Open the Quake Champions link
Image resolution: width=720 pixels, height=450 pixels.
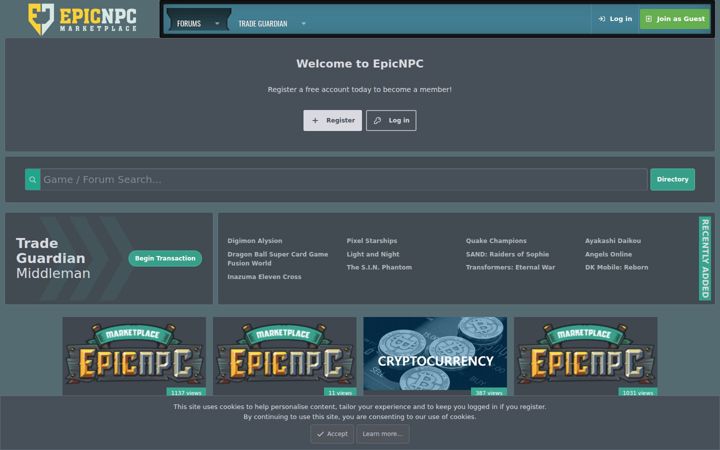tap(496, 241)
